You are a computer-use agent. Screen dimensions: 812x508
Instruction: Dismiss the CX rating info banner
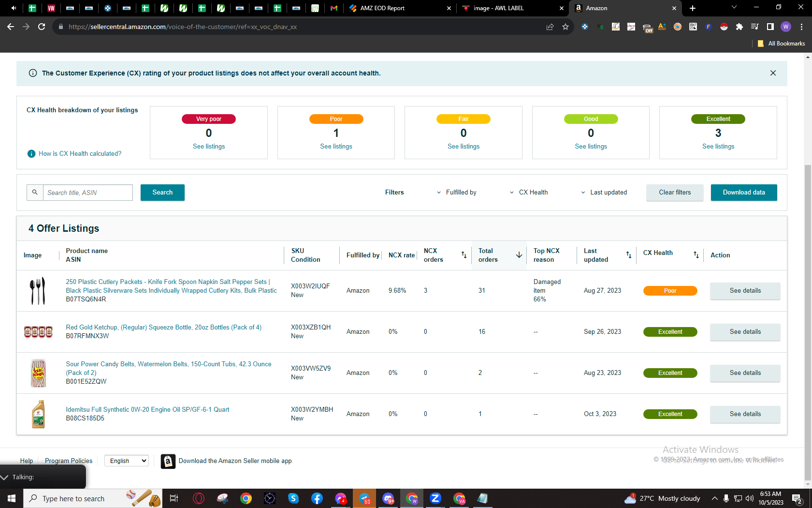[773, 73]
